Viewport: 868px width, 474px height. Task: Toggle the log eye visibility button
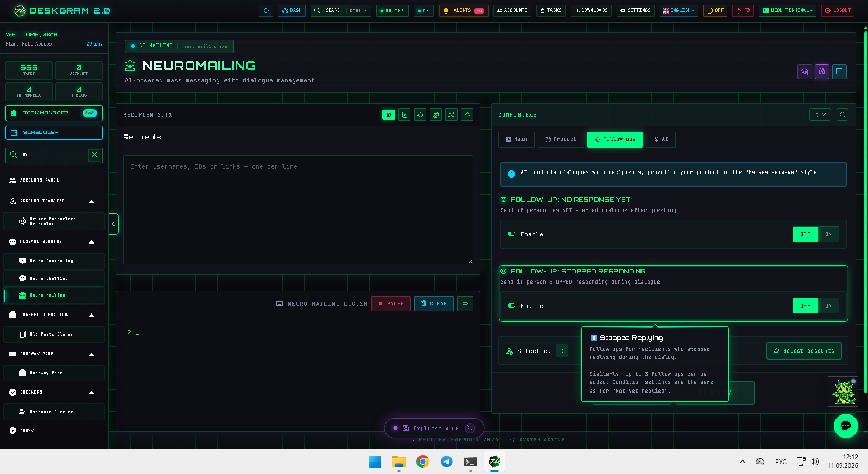point(465,304)
